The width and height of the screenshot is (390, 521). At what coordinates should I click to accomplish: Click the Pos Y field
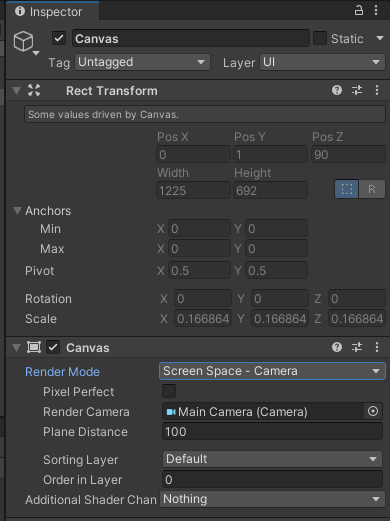click(x=270, y=154)
